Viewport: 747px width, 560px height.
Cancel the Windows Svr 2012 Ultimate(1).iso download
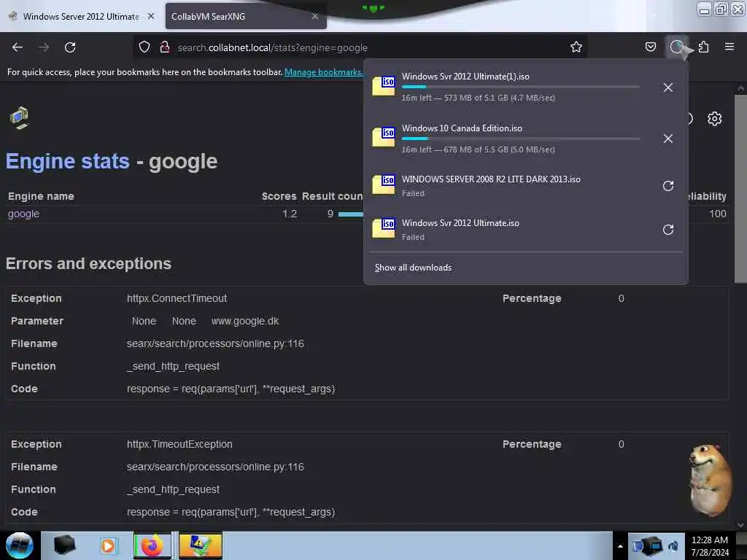668,87
